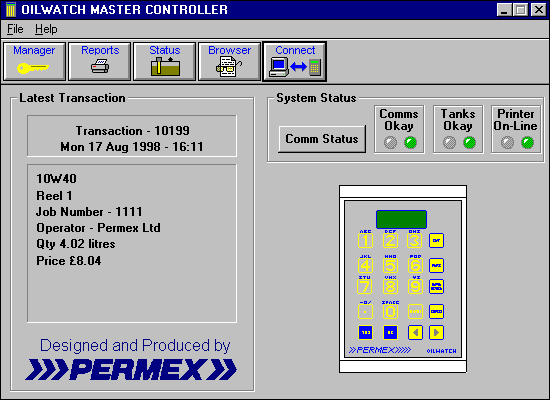Click the grey Comms Okay indicator light

tap(390, 142)
